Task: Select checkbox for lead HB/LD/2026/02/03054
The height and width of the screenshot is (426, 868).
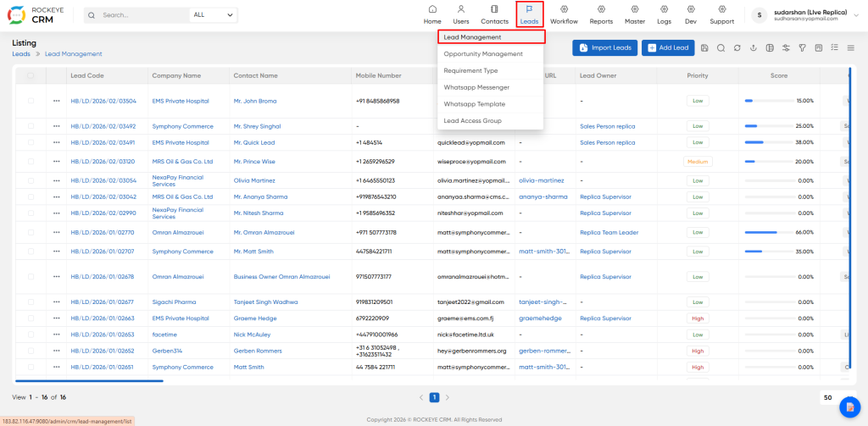Action: 31,181
